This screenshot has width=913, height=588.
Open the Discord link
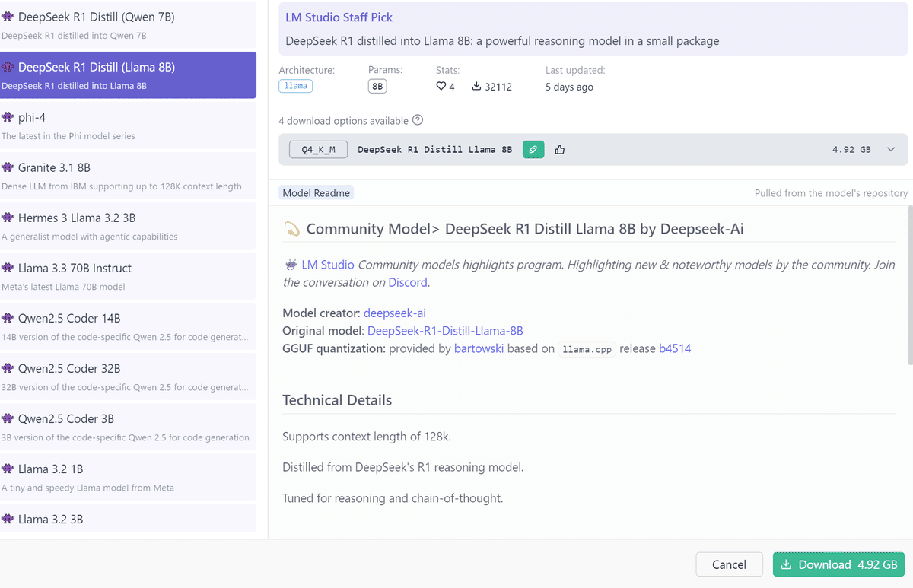point(408,282)
